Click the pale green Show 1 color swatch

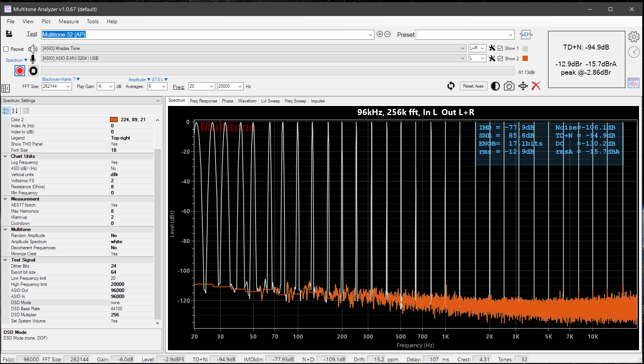pos(525,48)
